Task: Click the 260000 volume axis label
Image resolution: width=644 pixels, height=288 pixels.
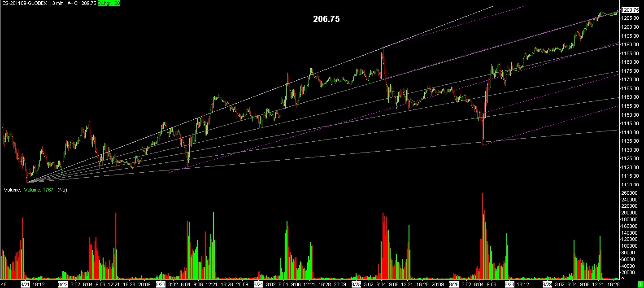Action: pos(631,193)
